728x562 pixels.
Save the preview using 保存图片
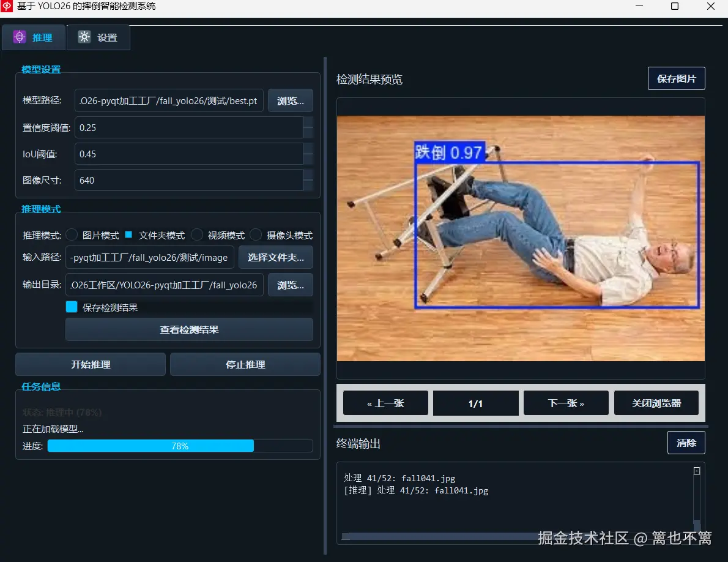[x=676, y=78]
